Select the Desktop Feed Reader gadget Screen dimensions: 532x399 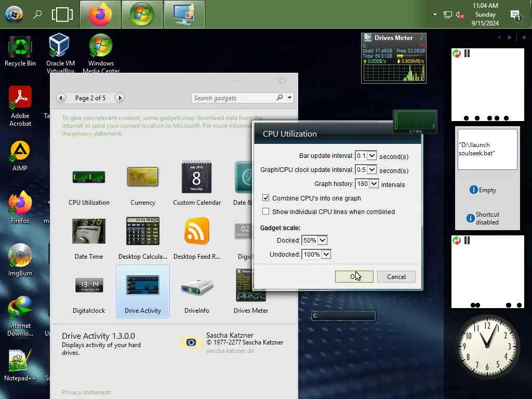197,237
